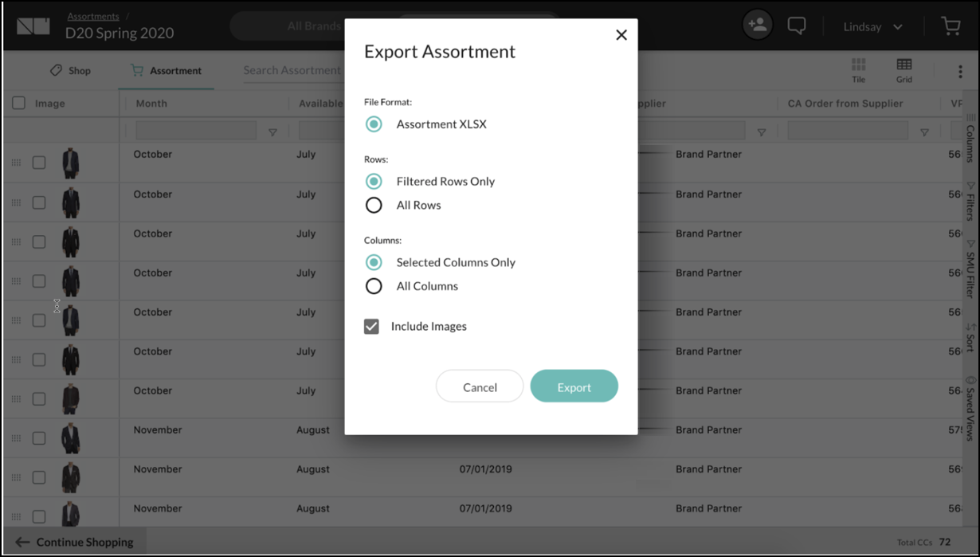
Task: Uncheck the Include Images checkbox
Action: 371,327
